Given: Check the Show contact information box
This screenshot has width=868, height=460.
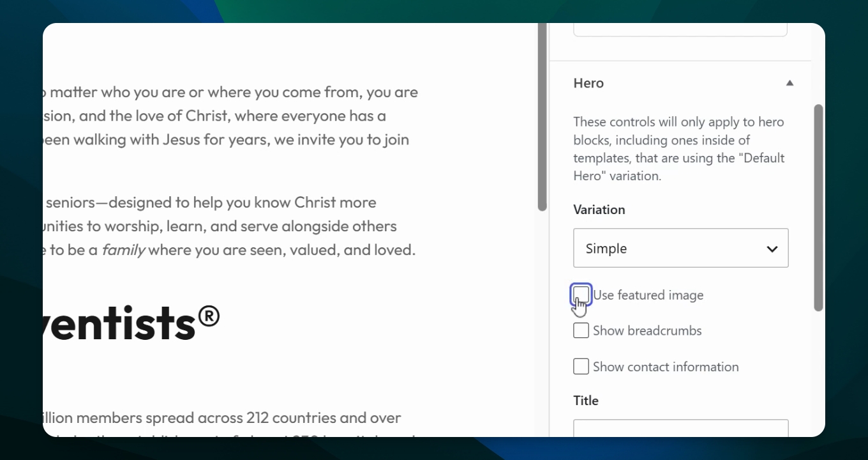Looking at the screenshot, I should click(581, 366).
